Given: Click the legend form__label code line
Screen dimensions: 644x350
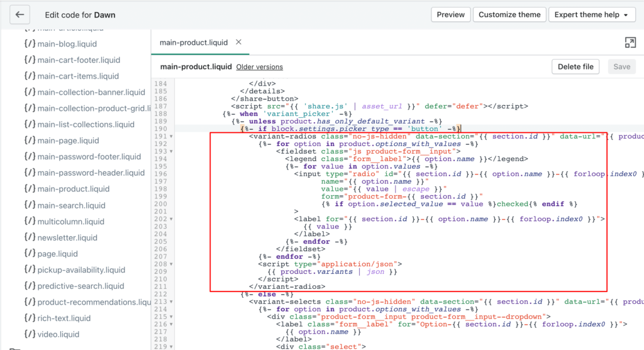Looking at the screenshot, I should click(x=406, y=159).
